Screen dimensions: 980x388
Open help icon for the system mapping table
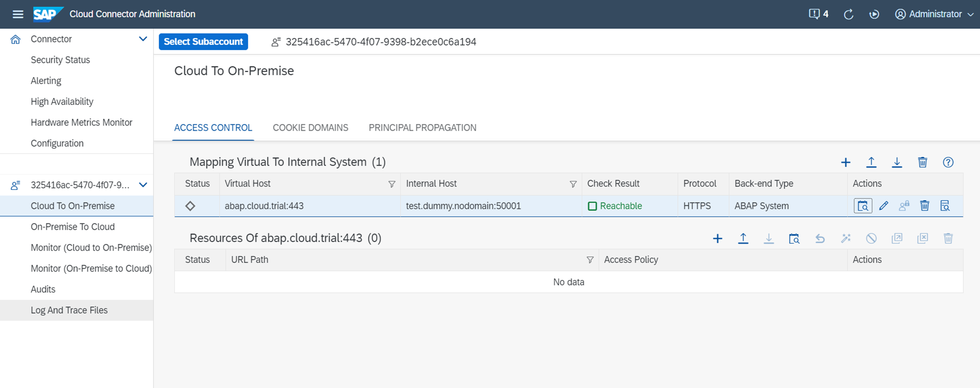(948, 163)
